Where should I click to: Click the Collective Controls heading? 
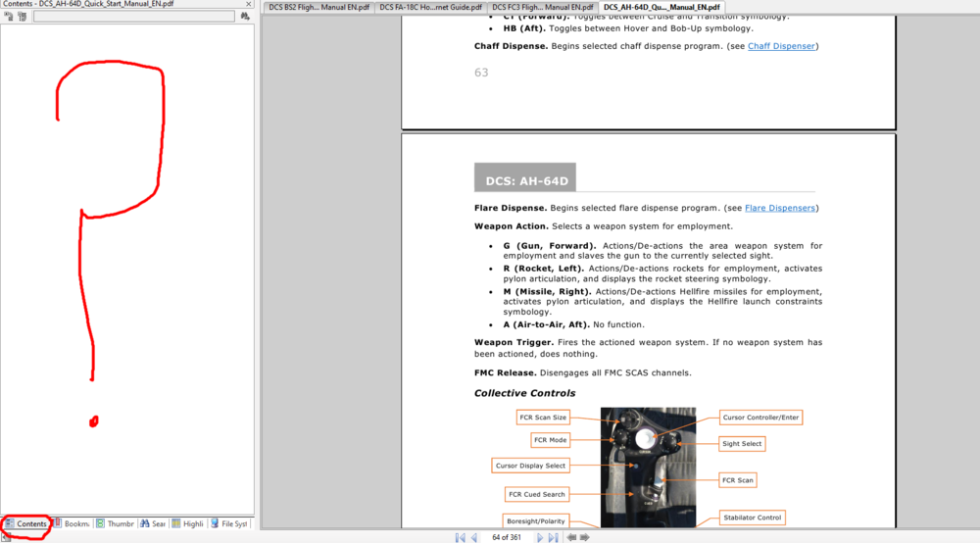524,393
